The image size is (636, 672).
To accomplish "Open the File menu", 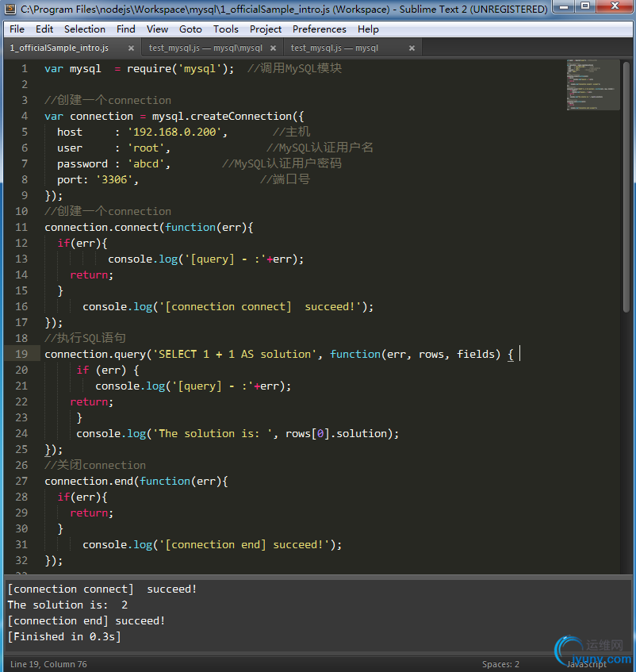I will coord(17,29).
